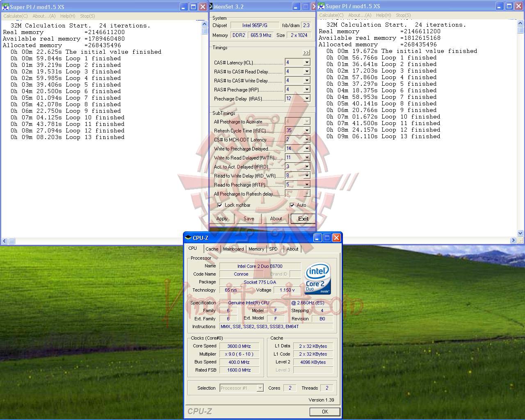Expand the Write to Read Delayed (tWTR) dropdown
This screenshot has height=420, width=525.
pyautogui.click(x=306, y=157)
